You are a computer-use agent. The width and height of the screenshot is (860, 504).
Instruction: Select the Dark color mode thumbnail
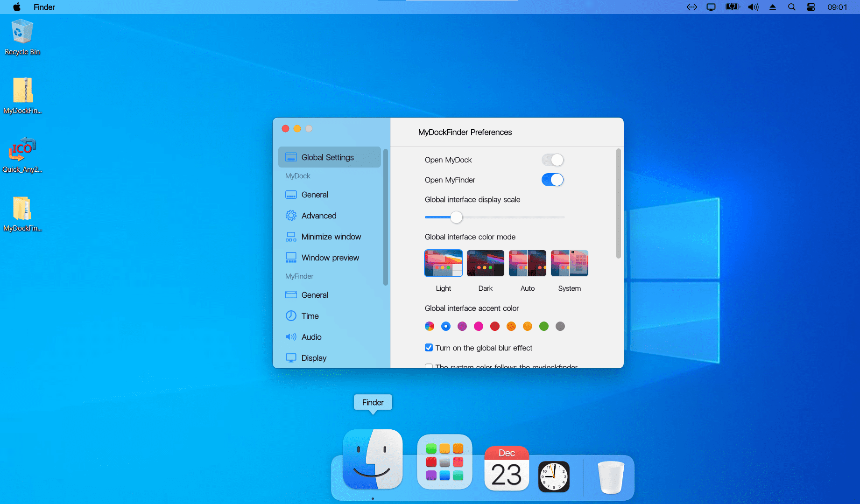click(486, 263)
